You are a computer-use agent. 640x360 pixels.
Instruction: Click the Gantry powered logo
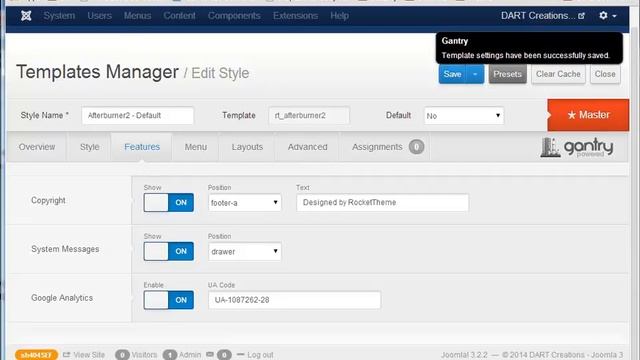[x=576, y=147]
